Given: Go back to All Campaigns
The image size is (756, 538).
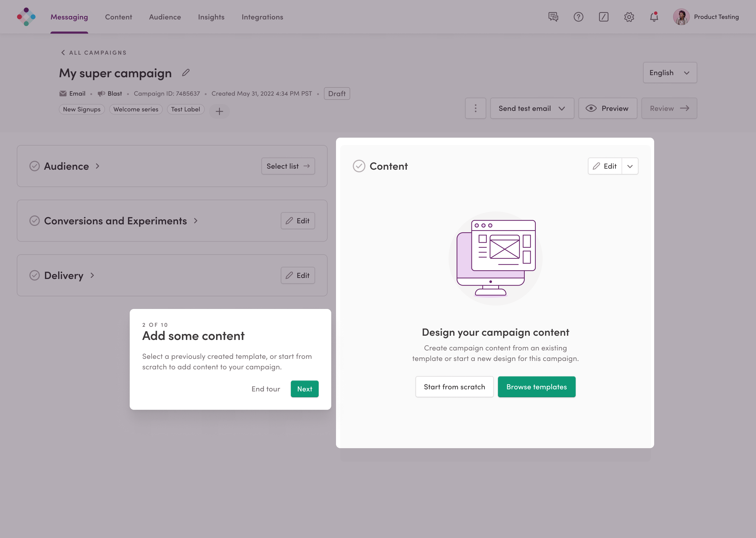Looking at the screenshot, I should (x=94, y=53).
